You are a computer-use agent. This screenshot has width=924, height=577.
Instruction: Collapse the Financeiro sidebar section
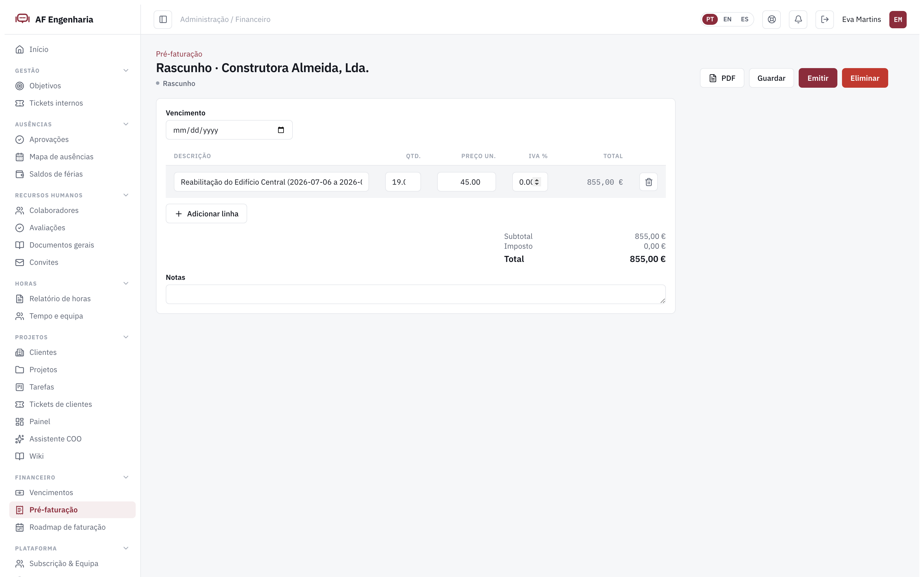click(x=126, y=477)
